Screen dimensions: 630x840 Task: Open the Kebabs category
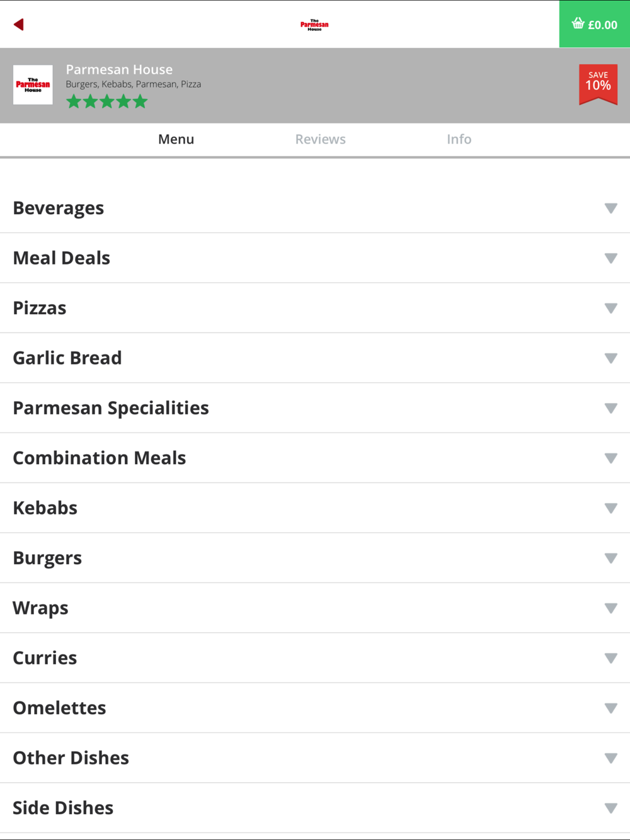point(45,508)
